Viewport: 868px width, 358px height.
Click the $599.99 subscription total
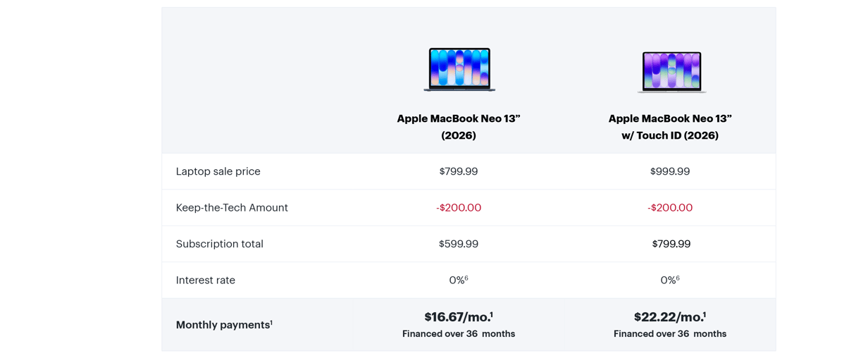459,244
